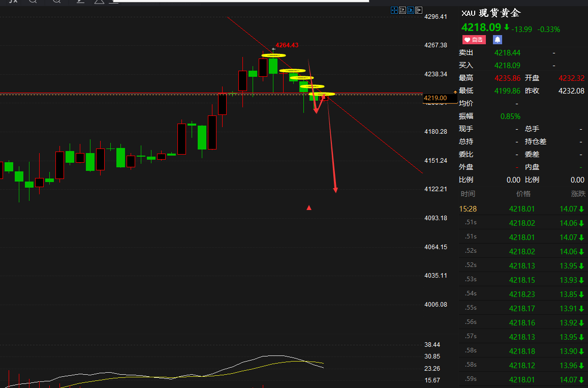
Task: Select the .53s tick row
Action: (x=523, y=280)
